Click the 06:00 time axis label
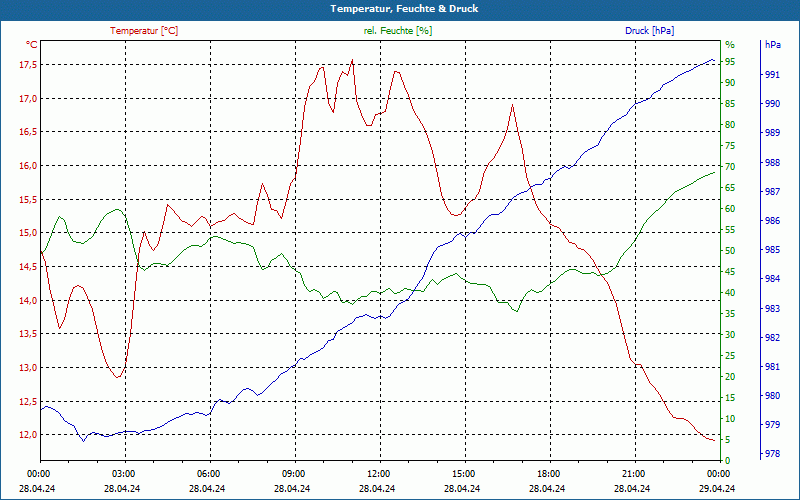The height and width of the screenshot is (500, 800). [x=208, y=473]
